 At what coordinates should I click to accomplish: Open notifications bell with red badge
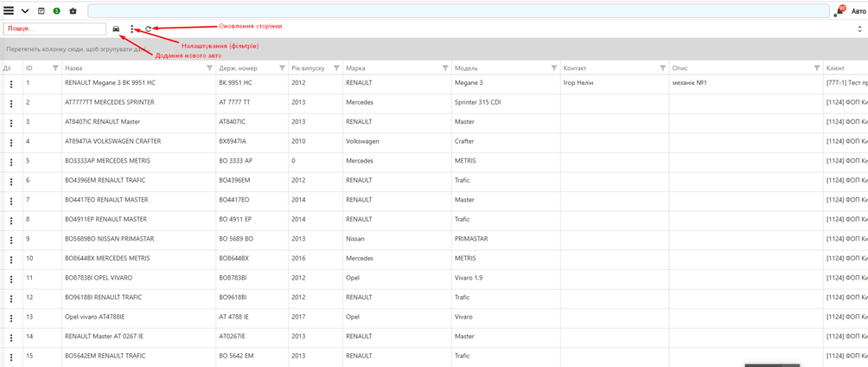(x=839, y=10)
